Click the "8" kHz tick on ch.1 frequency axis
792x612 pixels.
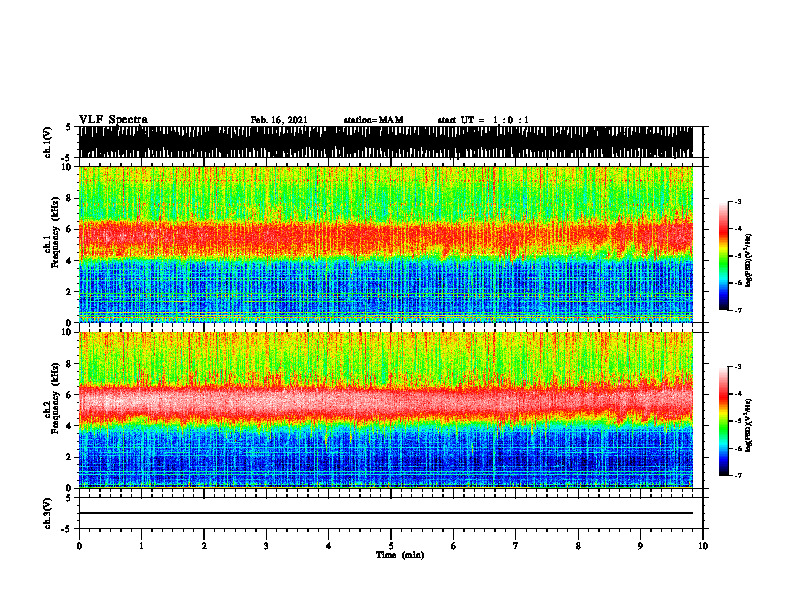click(x=69, y=198)
